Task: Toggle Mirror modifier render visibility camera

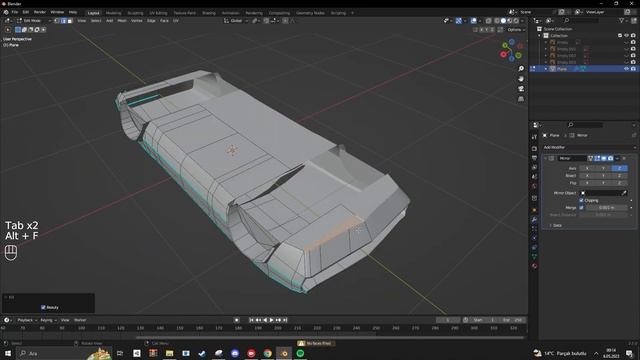Action: [610, 158]
